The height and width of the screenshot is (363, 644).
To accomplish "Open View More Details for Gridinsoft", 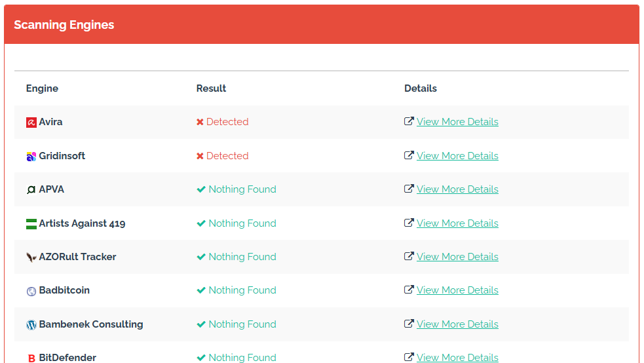I will (x=457, y=156).
